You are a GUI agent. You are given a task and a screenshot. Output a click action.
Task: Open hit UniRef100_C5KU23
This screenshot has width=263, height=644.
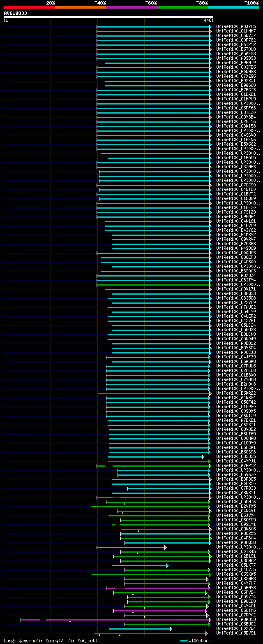(x=236, y=330)
